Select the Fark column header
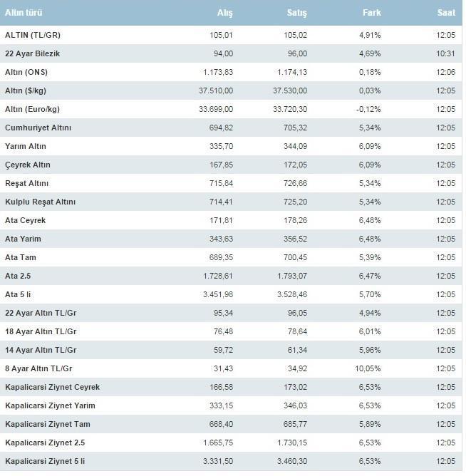 [372, 14]
